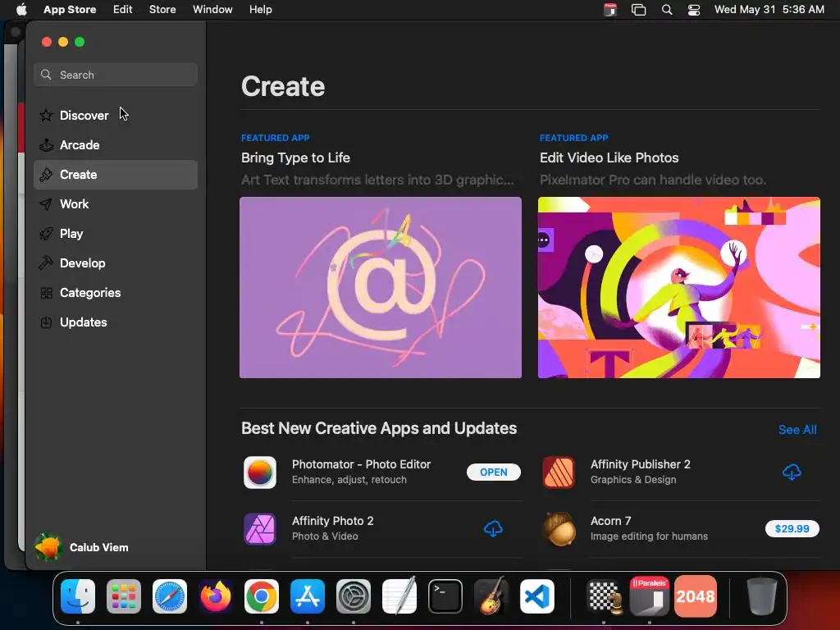Open Photomator with the OPEN button

click(493, 472)
